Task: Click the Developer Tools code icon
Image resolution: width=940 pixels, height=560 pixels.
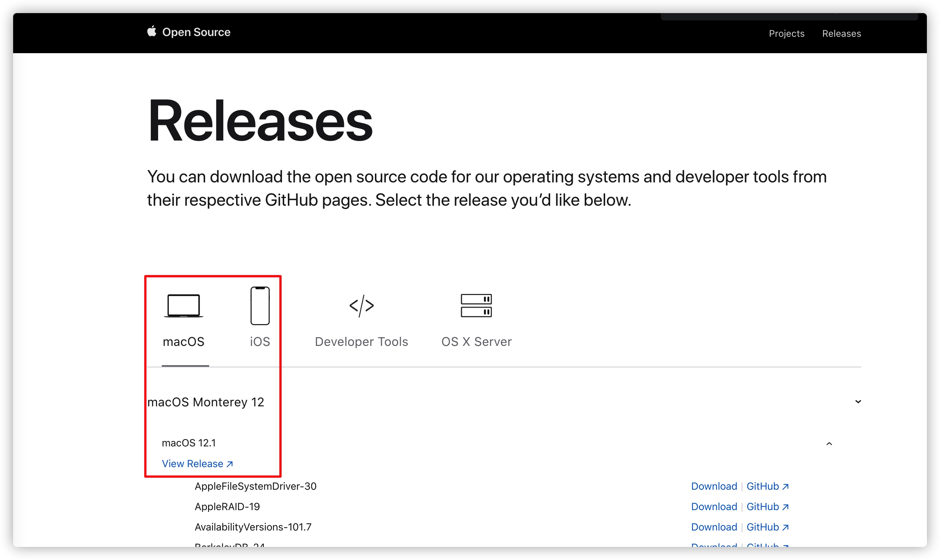Action: pos(361,305)
